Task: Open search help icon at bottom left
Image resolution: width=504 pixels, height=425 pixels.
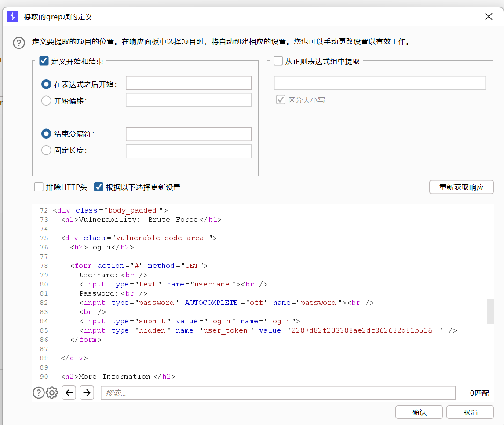Action: [39, 392]
